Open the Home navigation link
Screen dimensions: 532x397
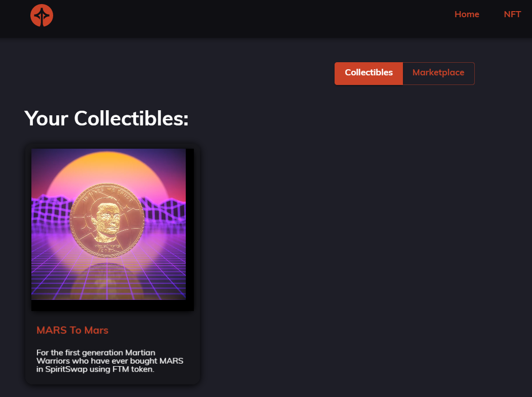tap(467, 14)
